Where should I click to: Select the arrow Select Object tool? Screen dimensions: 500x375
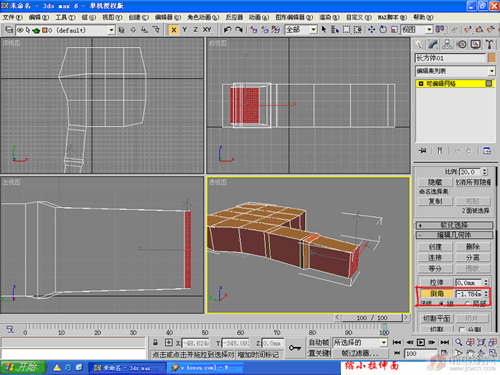pos(324,30)
